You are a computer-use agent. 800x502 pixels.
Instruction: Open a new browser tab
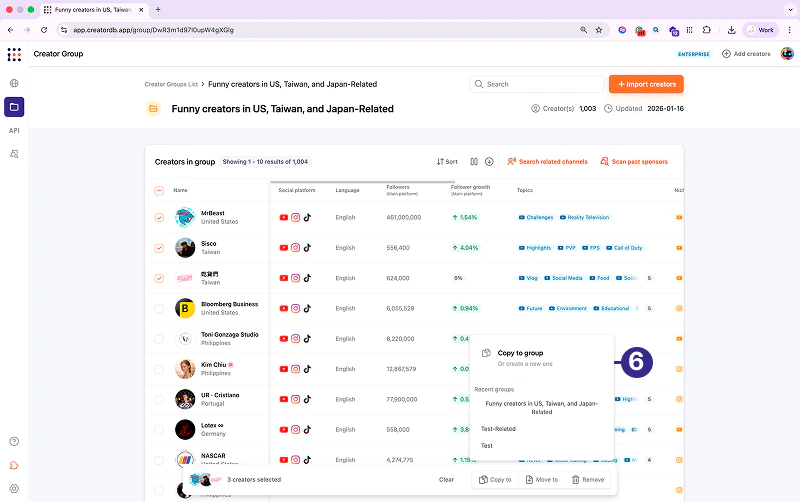pyautogui.click(x=158, y=10)
